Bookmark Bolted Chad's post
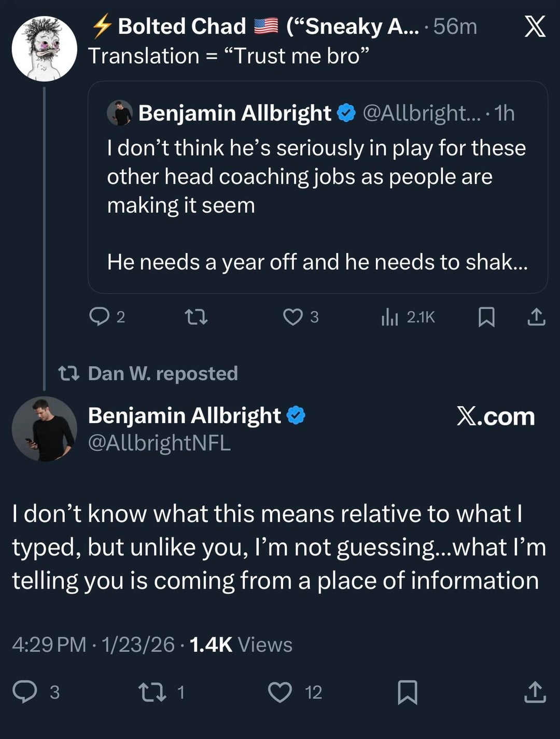 [486, 317]
